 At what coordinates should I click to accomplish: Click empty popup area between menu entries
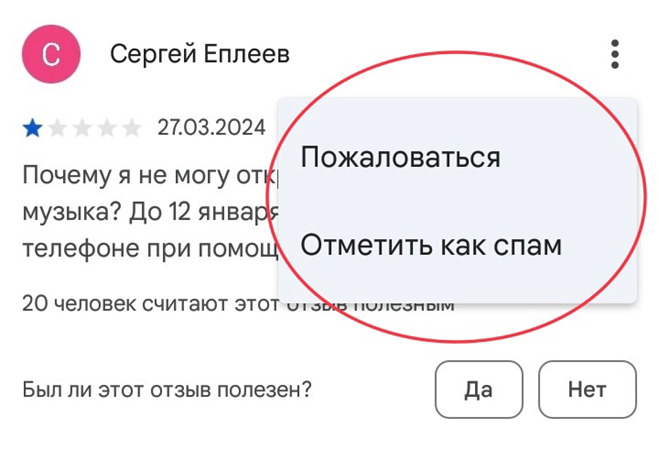pos(457,202)
